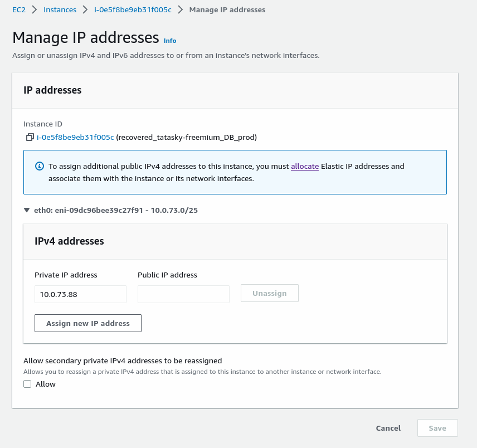477x448 pixels.
Task: Click Assign new IP address
Action: click(88, 323)
